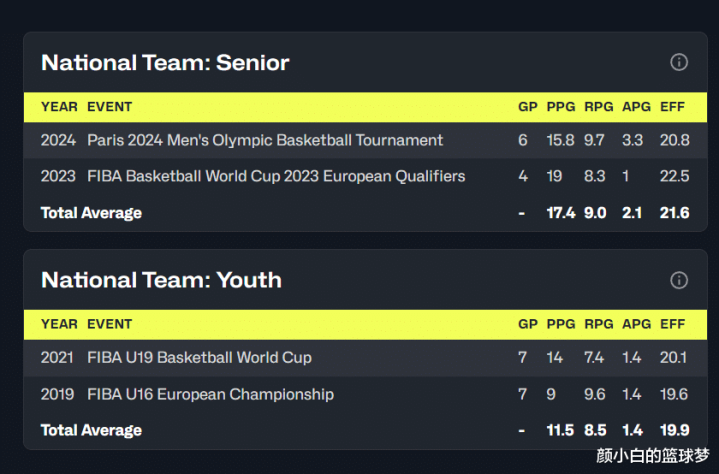719x474 pixels.
Task: Click the National Team: Senior heading
Action: coord(165,63)
